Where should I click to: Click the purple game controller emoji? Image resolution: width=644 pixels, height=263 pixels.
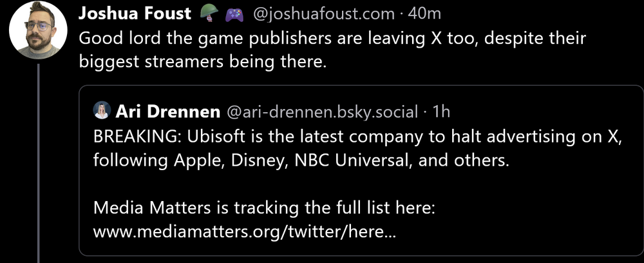[234, 14]
